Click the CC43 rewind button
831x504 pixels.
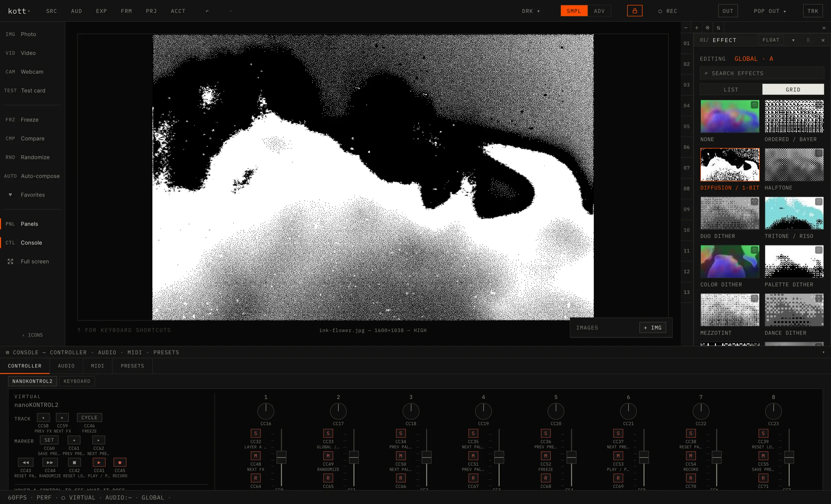coord(26,462)
